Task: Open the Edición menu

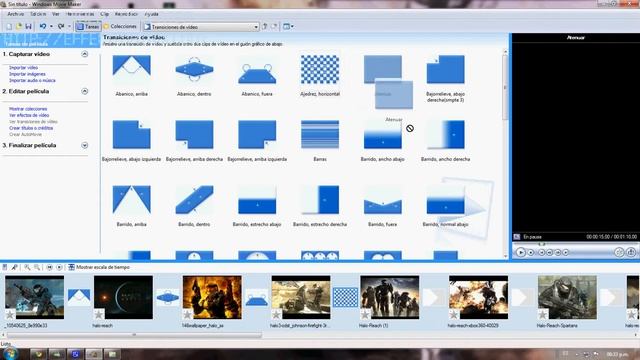Action: click(x=38, y=14)
